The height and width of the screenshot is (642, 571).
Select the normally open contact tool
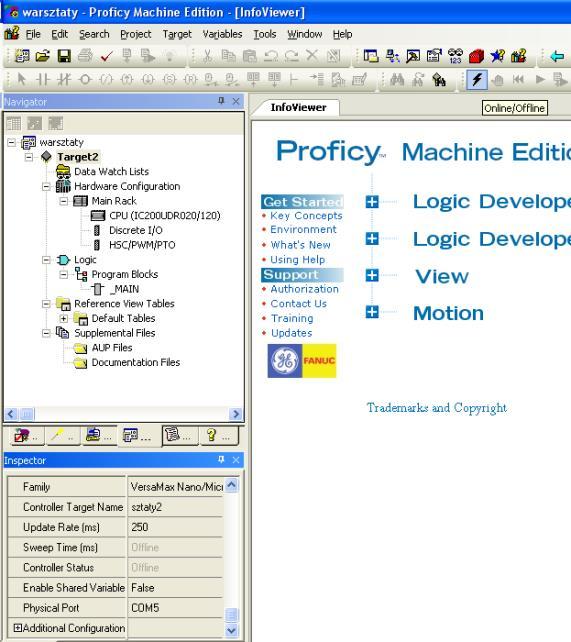pyautogui.click(x=43, y=79)
